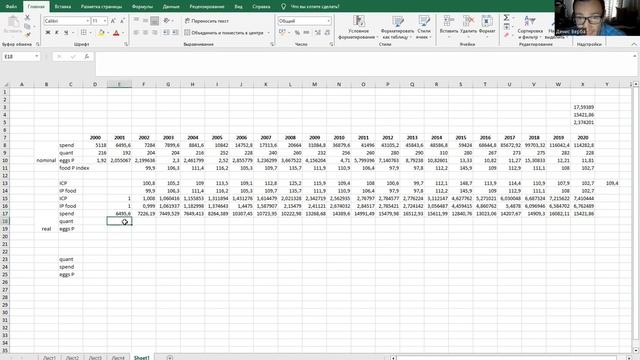
Task: Switch to sheet tab Лист1
Action: click(x=49, y=358)
